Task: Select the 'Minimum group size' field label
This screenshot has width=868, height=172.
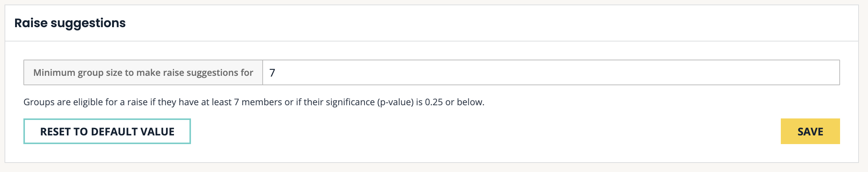Action: click(143, 72)
